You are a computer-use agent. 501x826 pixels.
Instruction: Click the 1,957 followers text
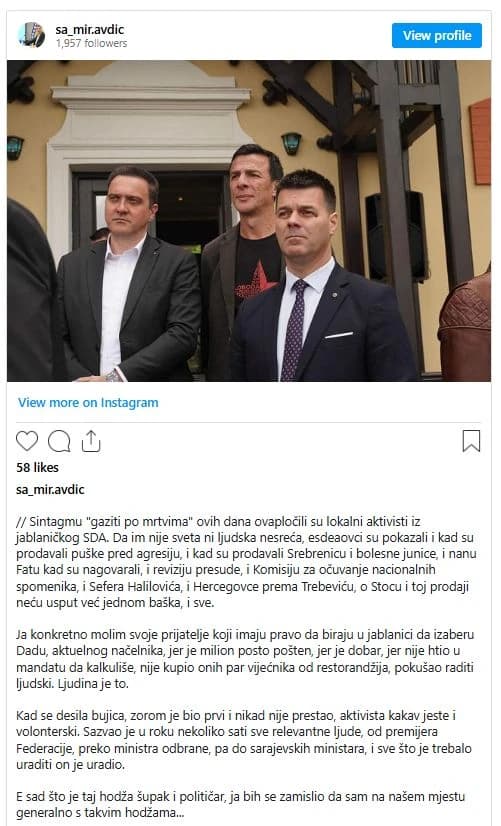click(x=92, y=43)
